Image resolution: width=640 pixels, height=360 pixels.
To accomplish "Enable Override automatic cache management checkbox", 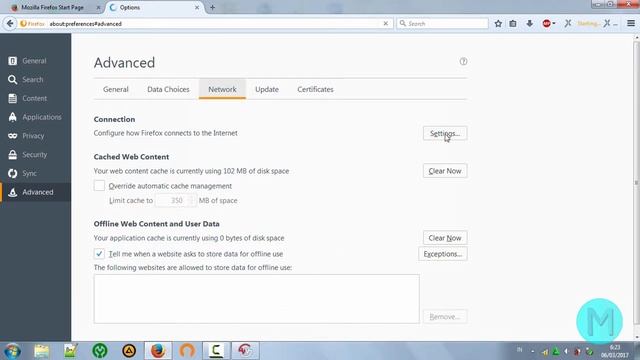I will [x=99, y=186].
